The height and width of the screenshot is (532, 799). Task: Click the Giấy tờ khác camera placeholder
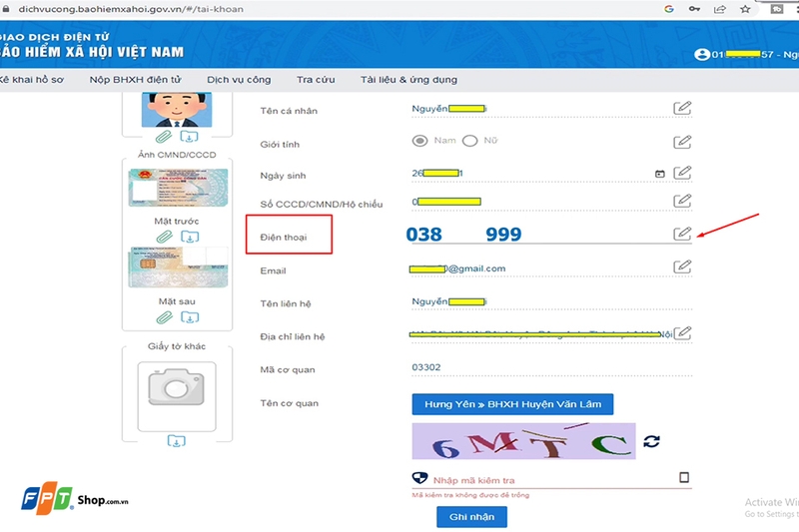coord(177,396)
